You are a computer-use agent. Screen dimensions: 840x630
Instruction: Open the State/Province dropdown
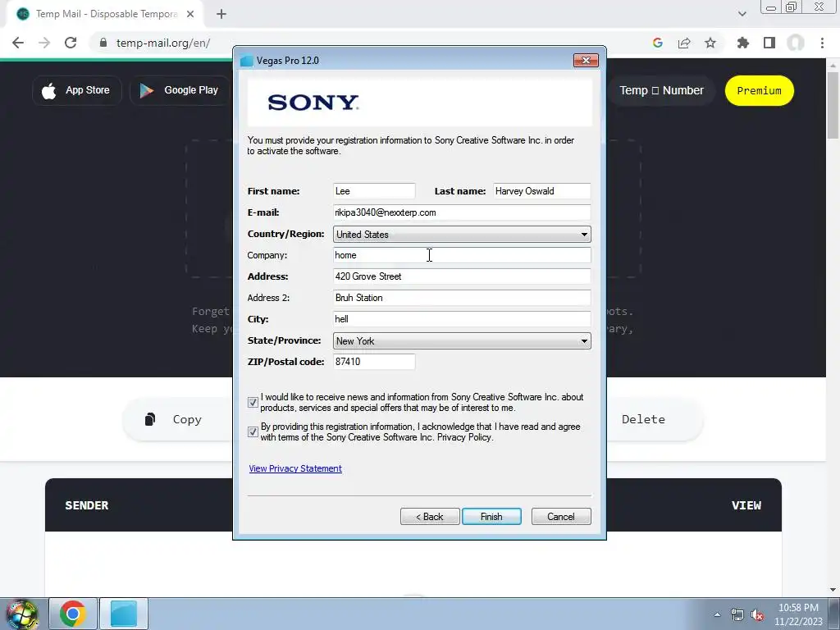coord(462,340)
